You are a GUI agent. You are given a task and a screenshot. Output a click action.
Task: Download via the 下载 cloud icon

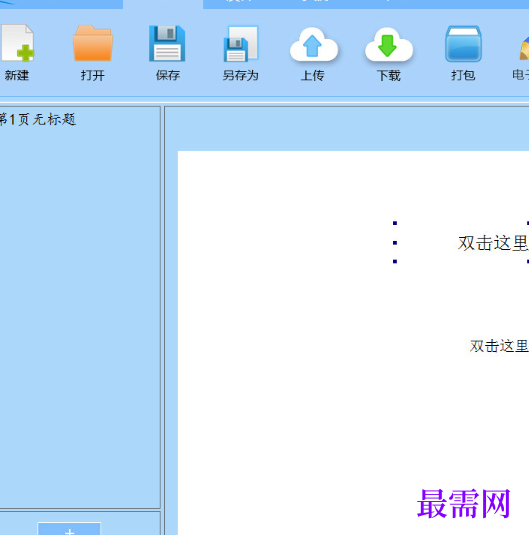tap(389, 45)
